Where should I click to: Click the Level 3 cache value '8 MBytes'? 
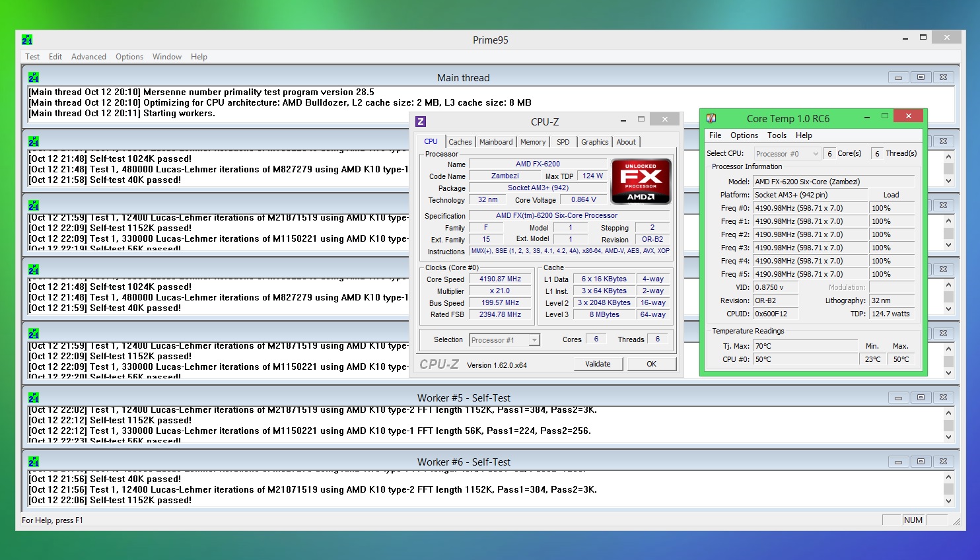pyautogui.click(x=604, y=314)
